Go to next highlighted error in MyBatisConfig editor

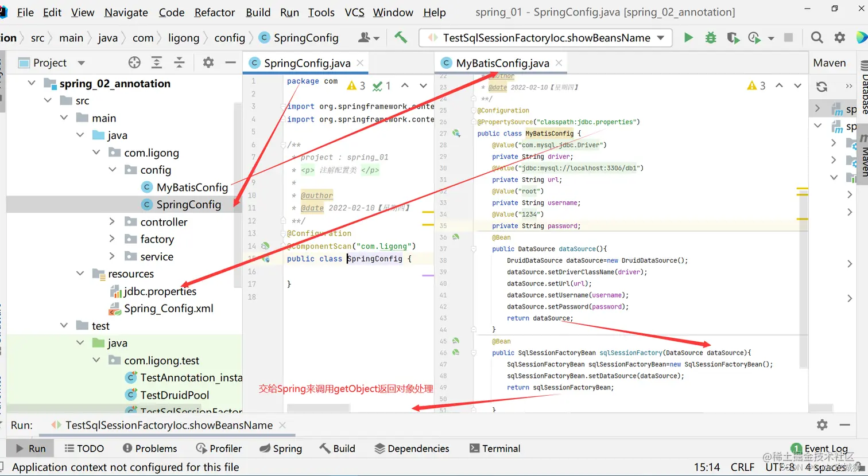click(x=797, y=85)
